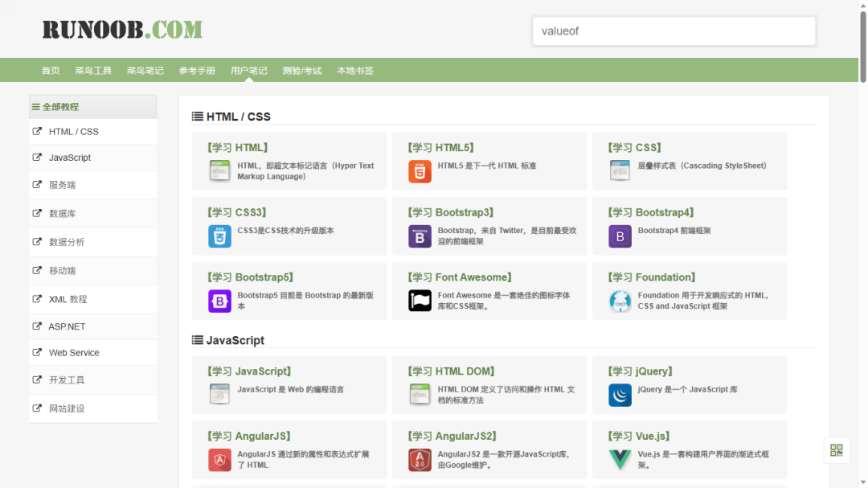Click the 全部教程 sidebar header
Image resolution: width=868 pixels, height=488 pixels.
coord(93,107)
